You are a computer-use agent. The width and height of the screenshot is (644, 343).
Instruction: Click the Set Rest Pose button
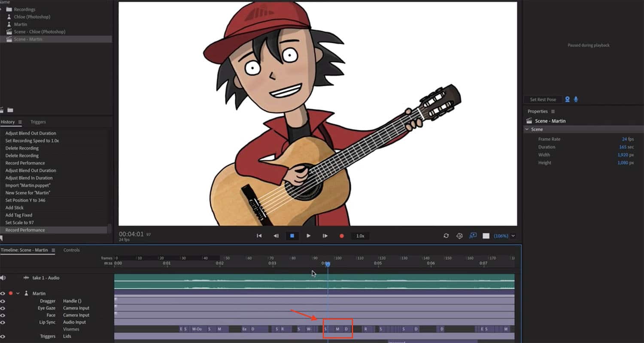point(543,99)
